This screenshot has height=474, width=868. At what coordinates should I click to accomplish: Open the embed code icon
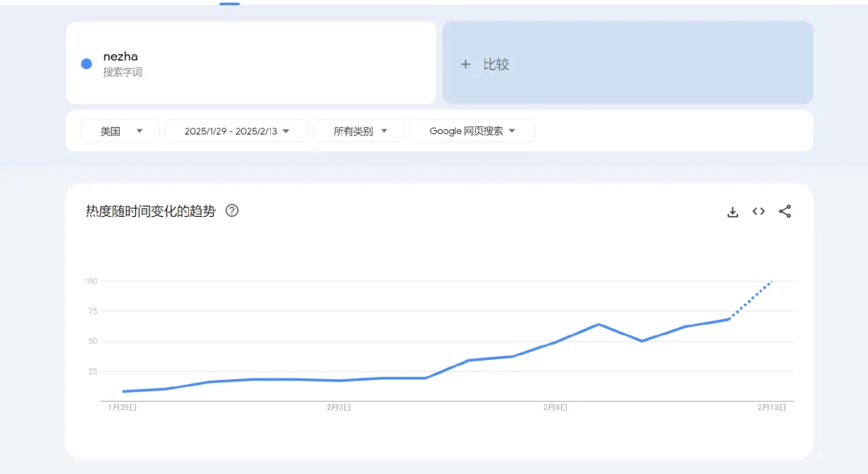click(x=759, y=211)
